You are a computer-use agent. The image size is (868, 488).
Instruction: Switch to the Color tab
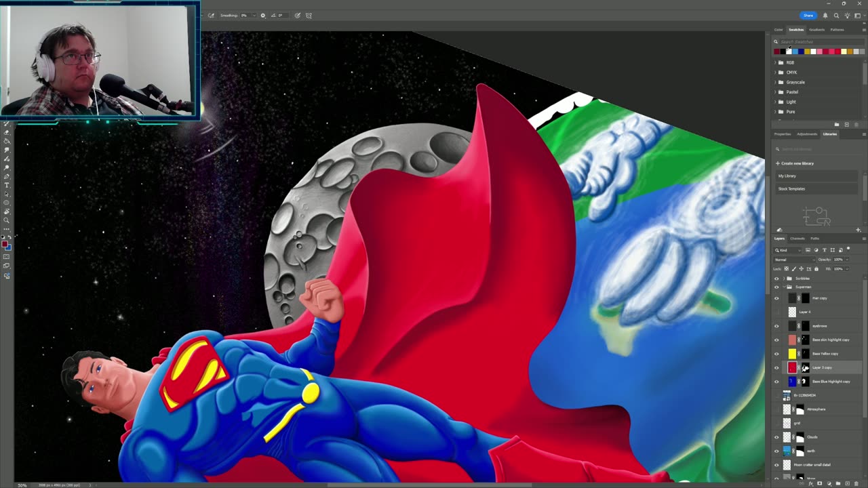point(778,30)
